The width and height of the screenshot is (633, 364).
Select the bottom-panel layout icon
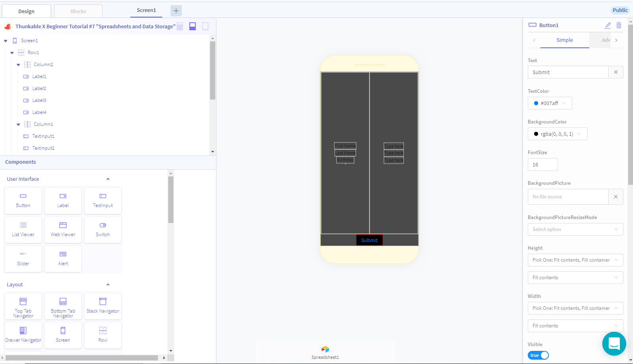pos(193,26)
